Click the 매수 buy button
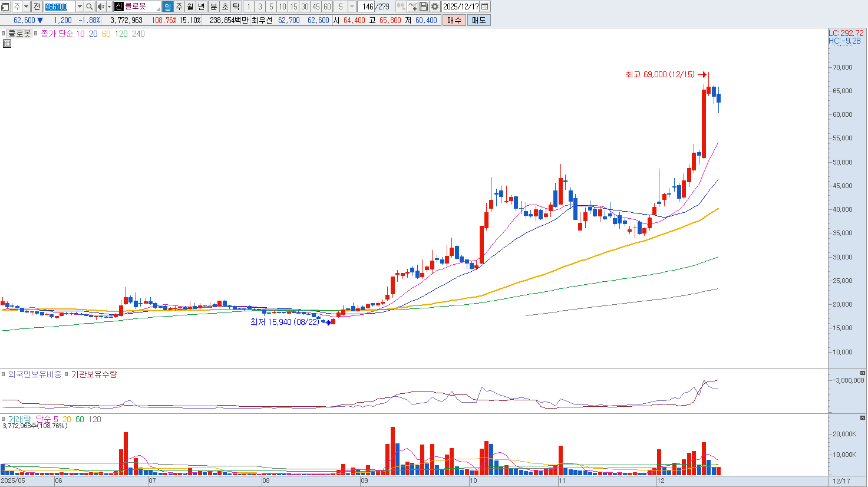 (454, 20)
